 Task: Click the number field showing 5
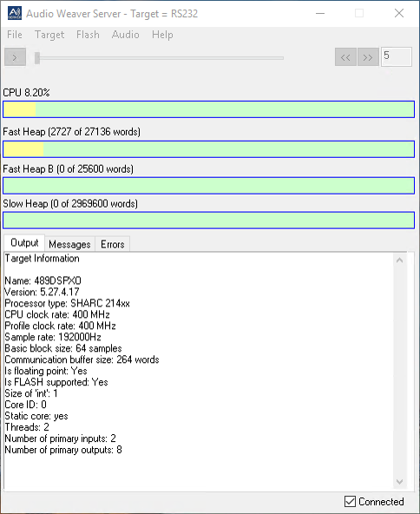point(396,57)
